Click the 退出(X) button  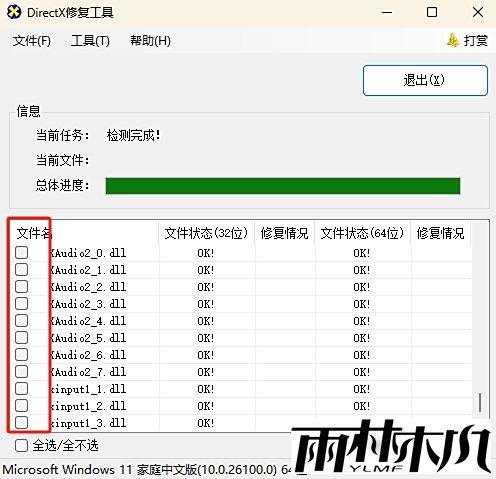[425, 80]
